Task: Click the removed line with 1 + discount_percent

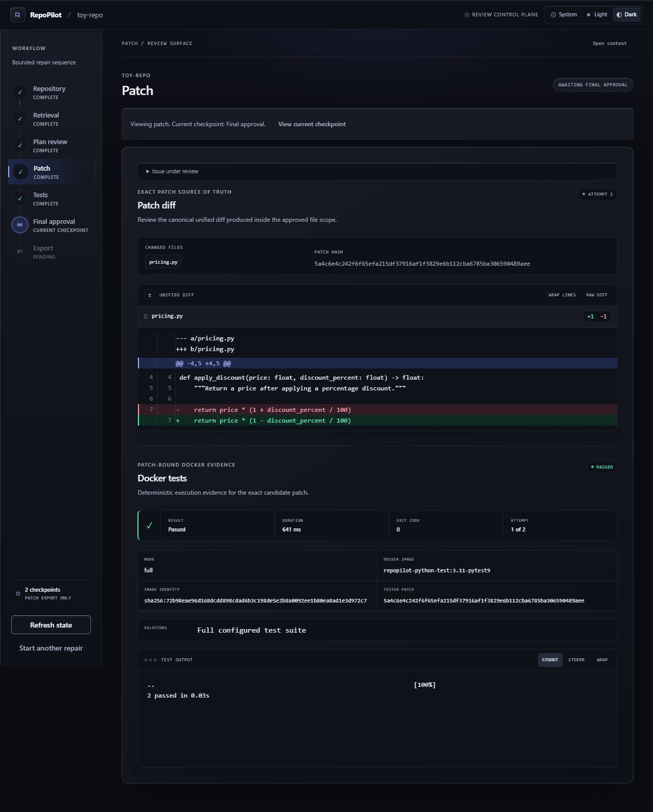Action: [x=378, y=410]
